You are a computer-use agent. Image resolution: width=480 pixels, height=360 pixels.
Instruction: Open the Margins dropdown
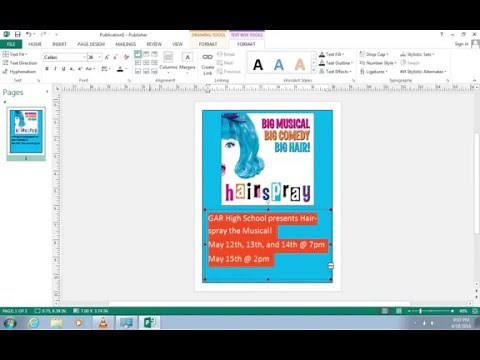pos(187,63)
